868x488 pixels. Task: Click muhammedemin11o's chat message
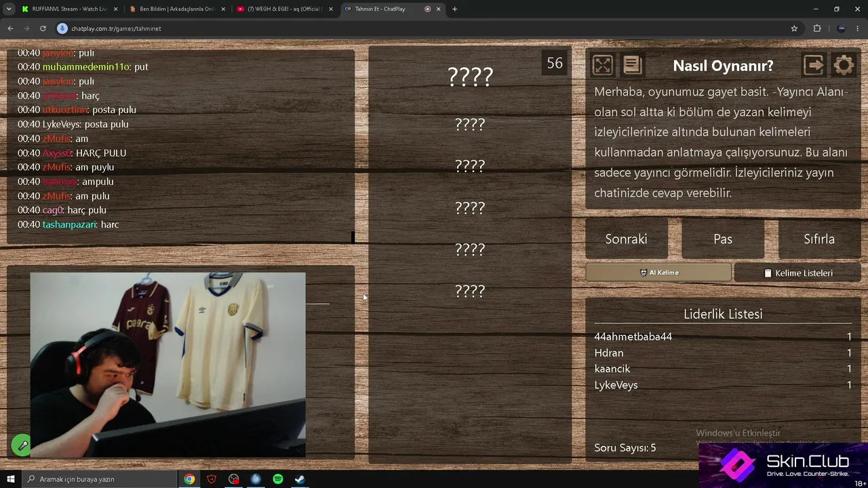83,67
